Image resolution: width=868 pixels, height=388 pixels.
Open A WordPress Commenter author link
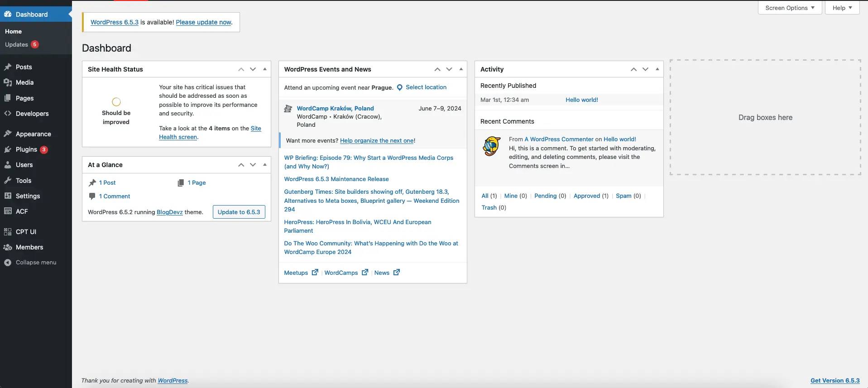pyautogui.click(x=559, y=139)
